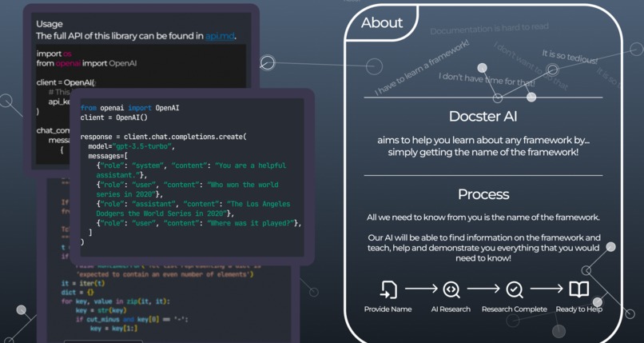
Task: Click the model="gpt-3.5-turbo" code line
Action: [131, 146]
